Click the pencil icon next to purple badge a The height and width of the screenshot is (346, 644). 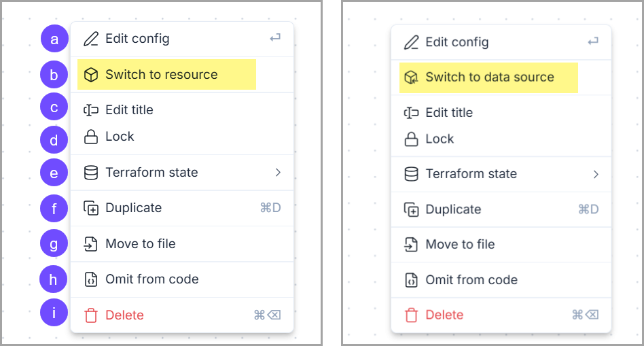(x=91, y=39)
